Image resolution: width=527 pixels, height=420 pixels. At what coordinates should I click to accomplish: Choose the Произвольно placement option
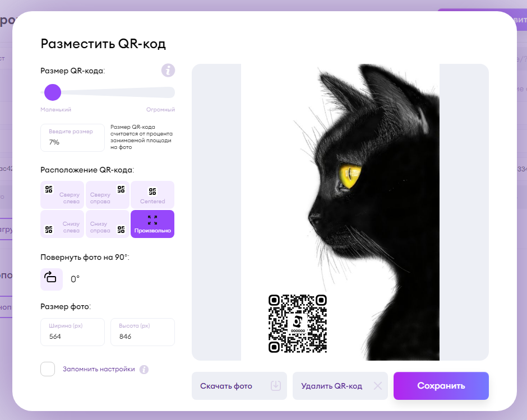coord(152,224)
